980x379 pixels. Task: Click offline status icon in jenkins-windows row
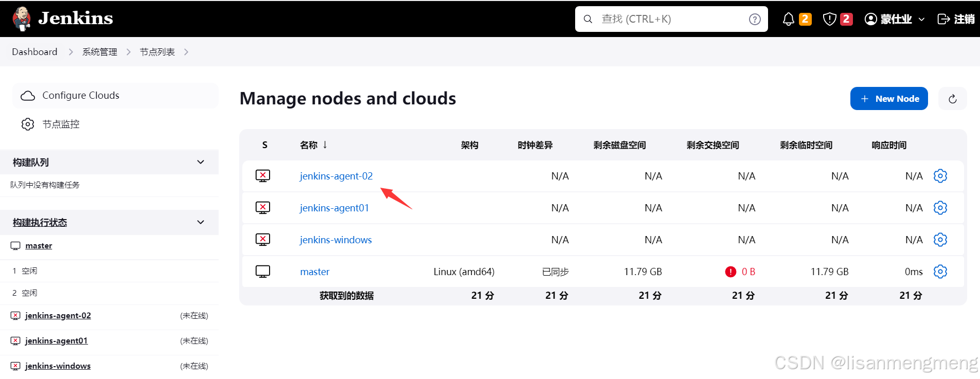point(263,240)
